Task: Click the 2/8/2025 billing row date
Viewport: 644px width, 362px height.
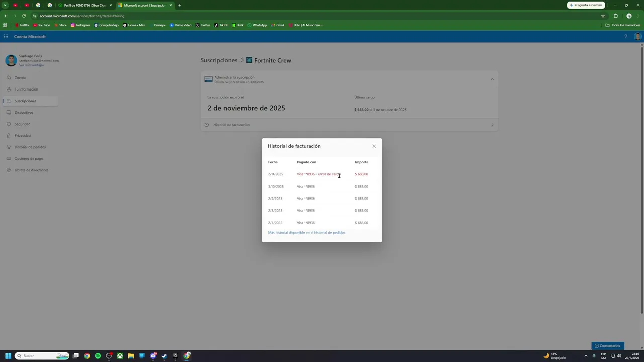Action: pos(275,211)
